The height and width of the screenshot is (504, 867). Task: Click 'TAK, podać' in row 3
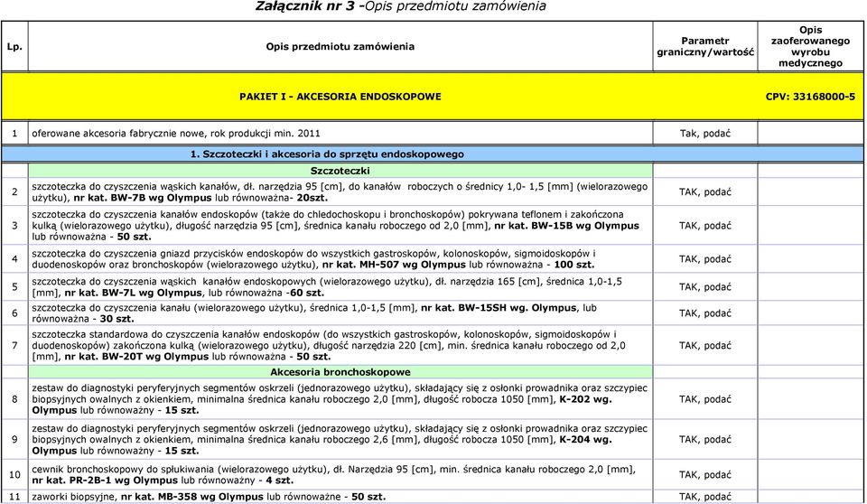[x=705, y=226]
